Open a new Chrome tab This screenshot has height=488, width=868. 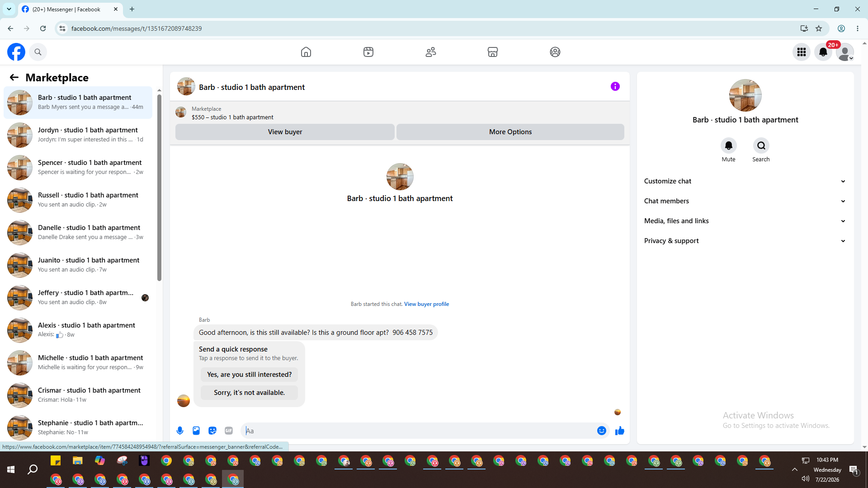(132, 9)
